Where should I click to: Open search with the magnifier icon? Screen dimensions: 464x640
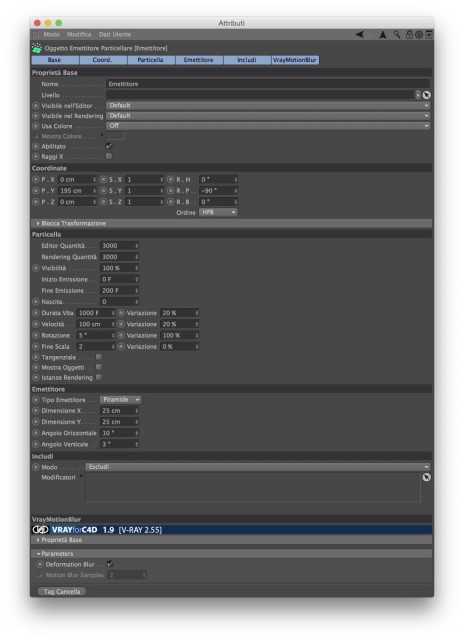[x=397, y=34]
